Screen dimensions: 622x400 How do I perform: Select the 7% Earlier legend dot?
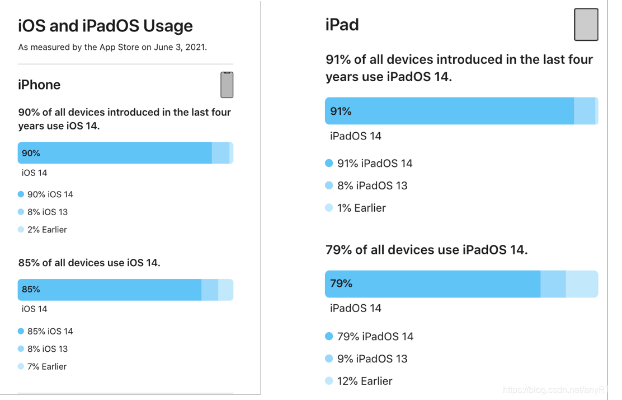tap(21, 367)
